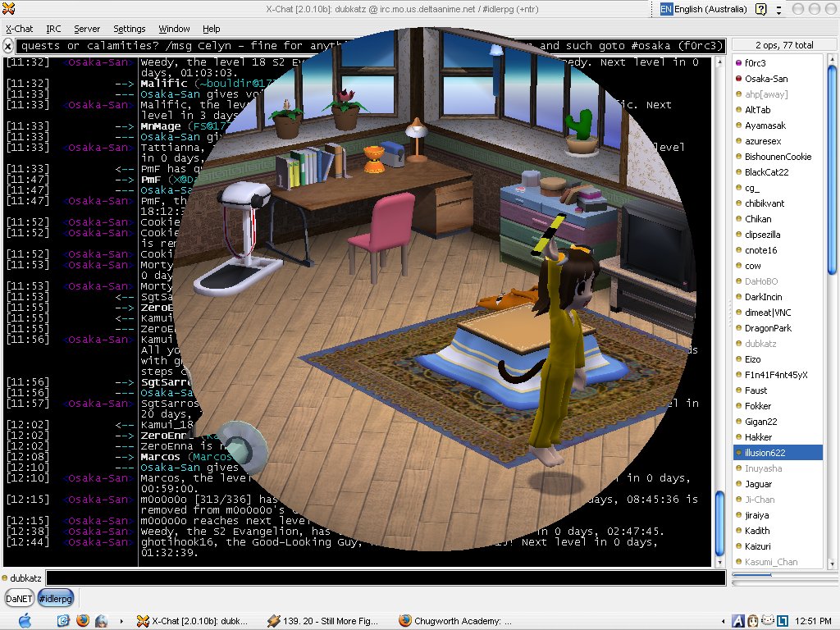Select user cg_ in the list
840x630 pixels.
[x=778, y=188]
